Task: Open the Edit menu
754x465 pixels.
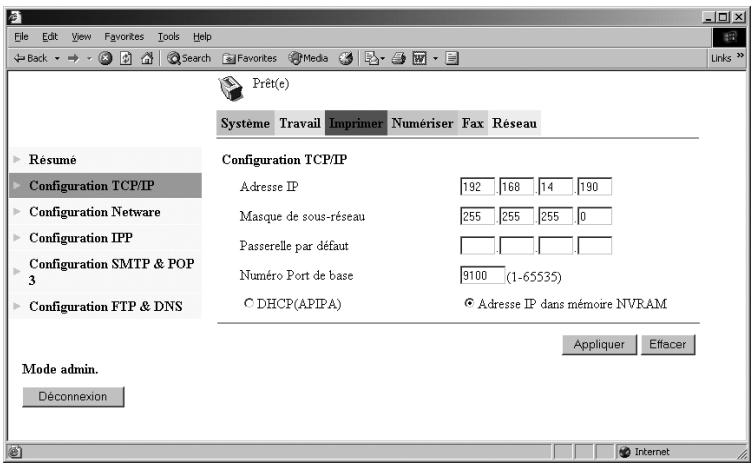Action: [50, 37]
